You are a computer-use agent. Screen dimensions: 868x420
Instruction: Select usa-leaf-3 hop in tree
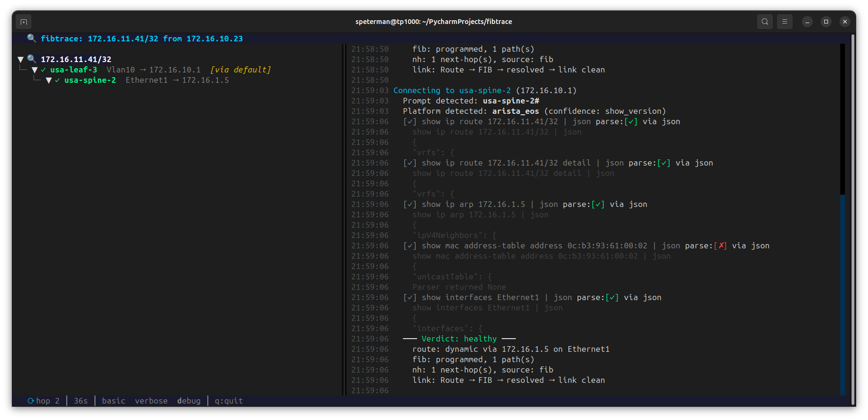pos(74,70)
